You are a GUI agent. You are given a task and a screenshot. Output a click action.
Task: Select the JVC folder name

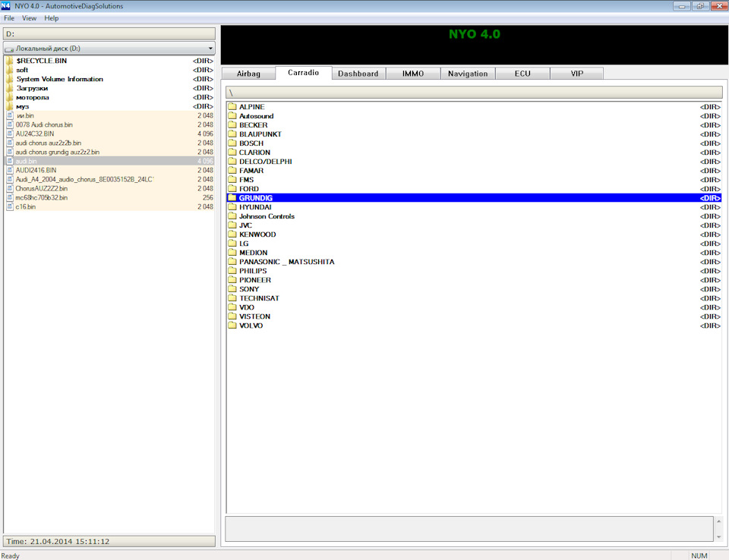pyautogui.click(x=245, y=225)
